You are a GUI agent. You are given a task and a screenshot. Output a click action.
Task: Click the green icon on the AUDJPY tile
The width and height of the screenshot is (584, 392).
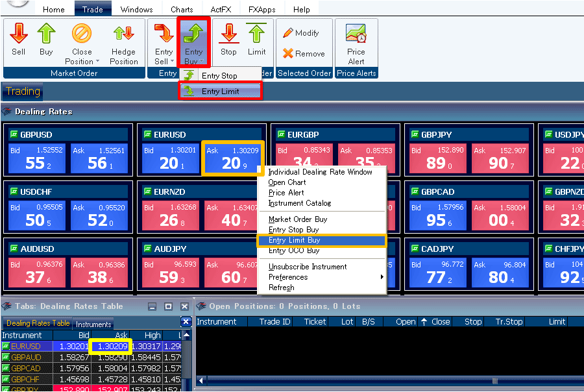tap(147, 249)
